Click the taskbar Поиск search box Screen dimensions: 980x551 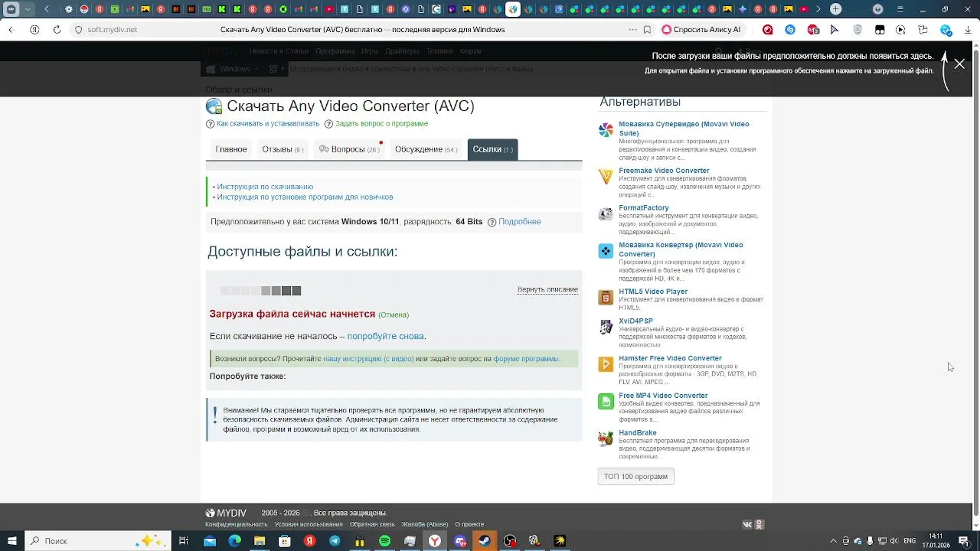point(98,541)
